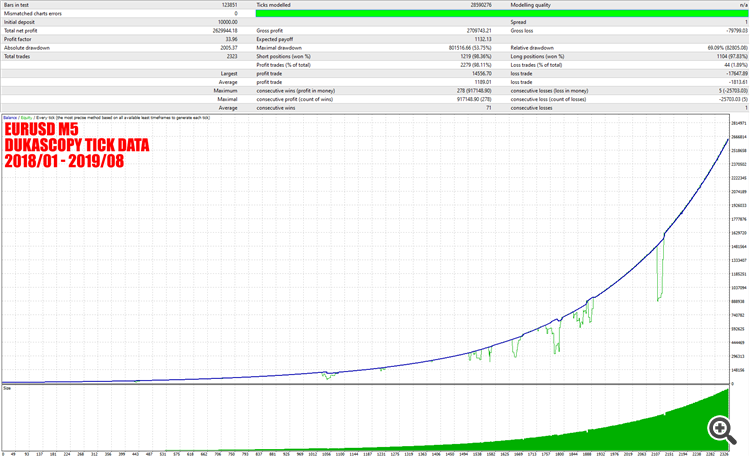Click the 'Profit factor' label
Viewport: 750px width, 457px height.
click(x=17, y=39)
